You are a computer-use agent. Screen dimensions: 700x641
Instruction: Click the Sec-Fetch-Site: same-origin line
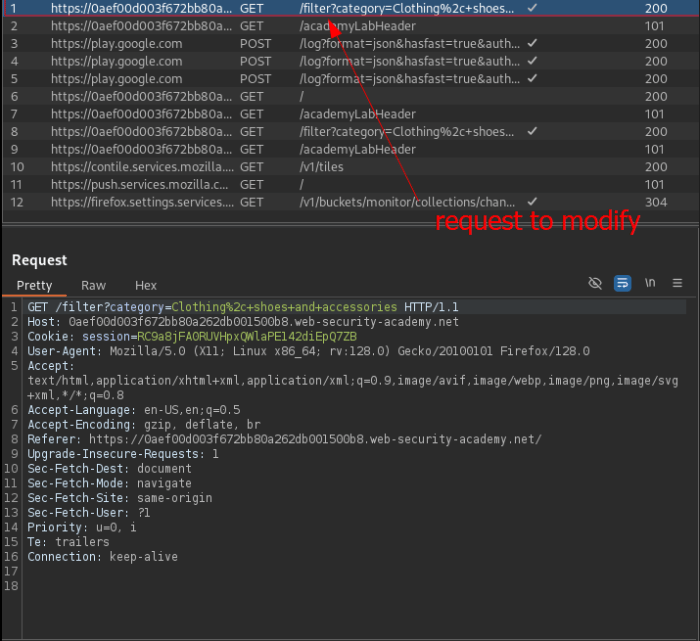pyautogui.click(x=120, y=498)
